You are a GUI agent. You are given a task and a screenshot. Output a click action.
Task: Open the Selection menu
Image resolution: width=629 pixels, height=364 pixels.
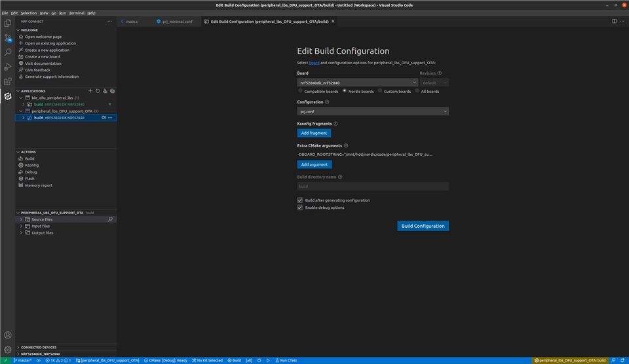[28, 13]
